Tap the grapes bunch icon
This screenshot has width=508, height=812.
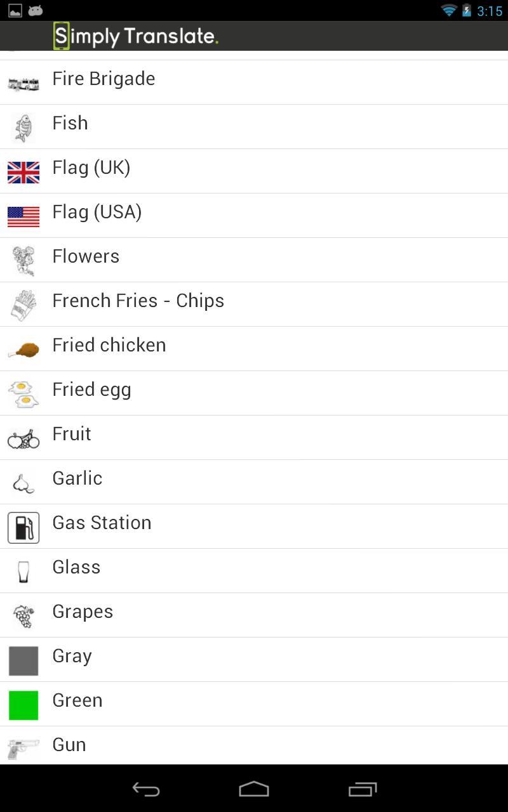[x=23, y=616]
